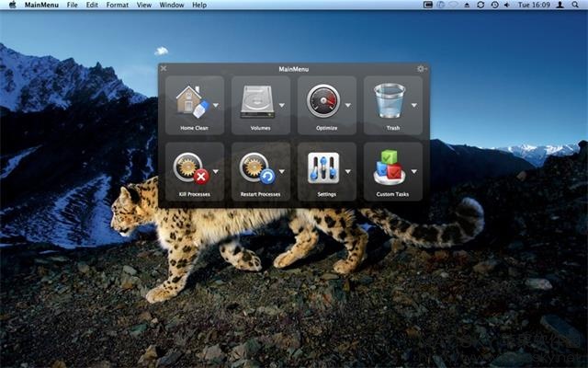588x368 pixels.
Task: Open the MainMenu application menu
Action: [41, 5]
